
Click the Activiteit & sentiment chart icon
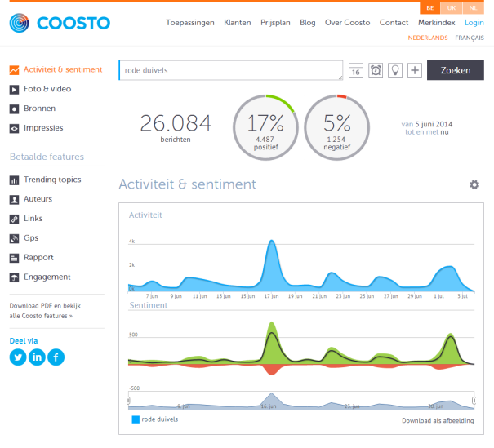tap(14, 70)
